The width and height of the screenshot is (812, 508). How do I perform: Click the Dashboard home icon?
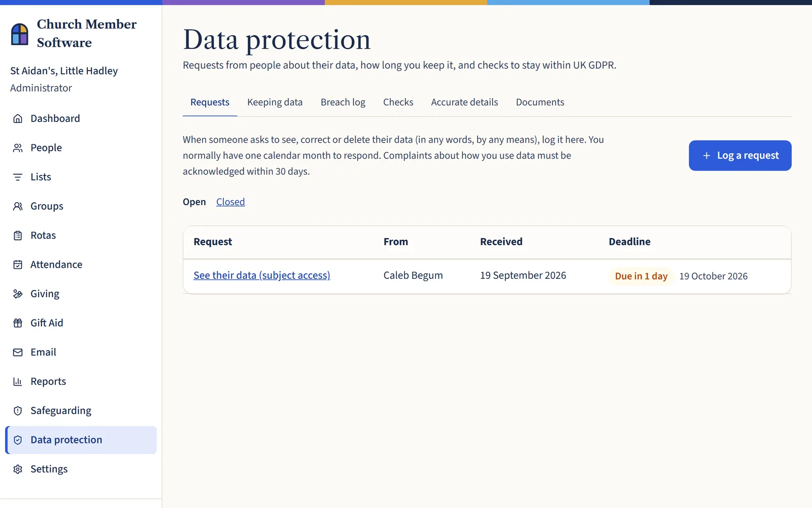pyautogui.click(x=18, y=118)
